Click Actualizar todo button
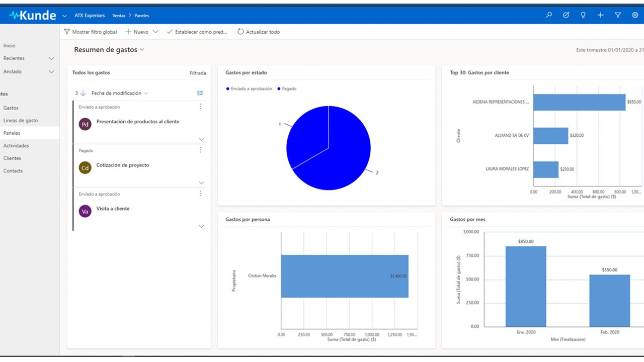This screenshot has width=644, height=362. coord(259,32)
